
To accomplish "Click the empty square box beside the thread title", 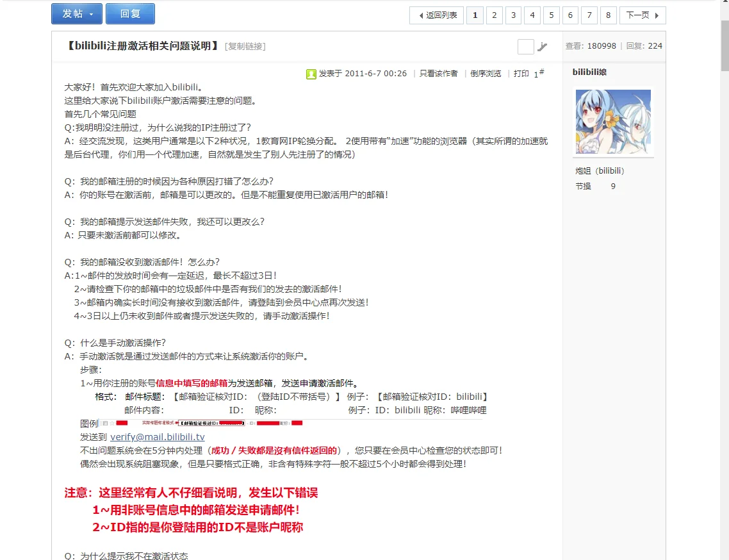I will pyautogui.click(x=525, y=47).
